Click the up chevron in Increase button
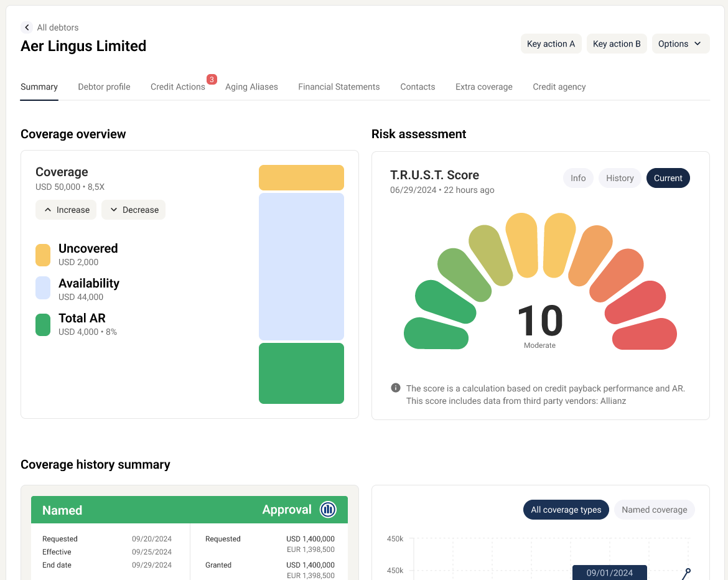Viewport: 728px width, 580px height. [48, 210]
